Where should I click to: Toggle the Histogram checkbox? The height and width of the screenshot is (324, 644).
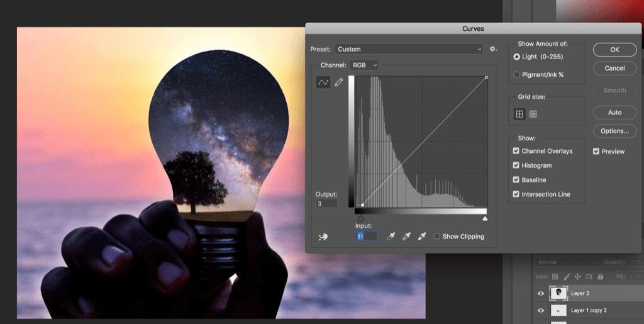pos(516,165)
